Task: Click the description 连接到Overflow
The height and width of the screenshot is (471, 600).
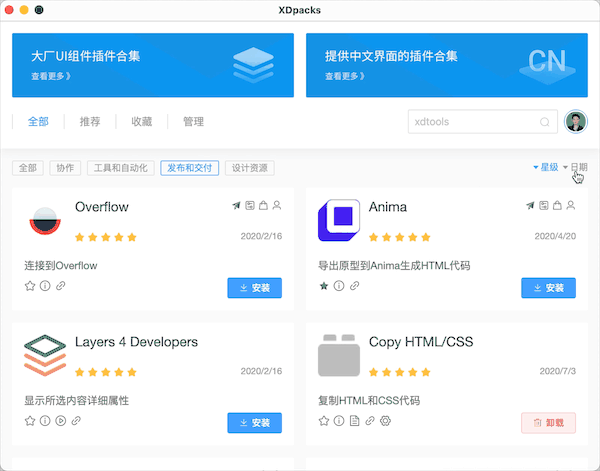Action: point(61,266)
